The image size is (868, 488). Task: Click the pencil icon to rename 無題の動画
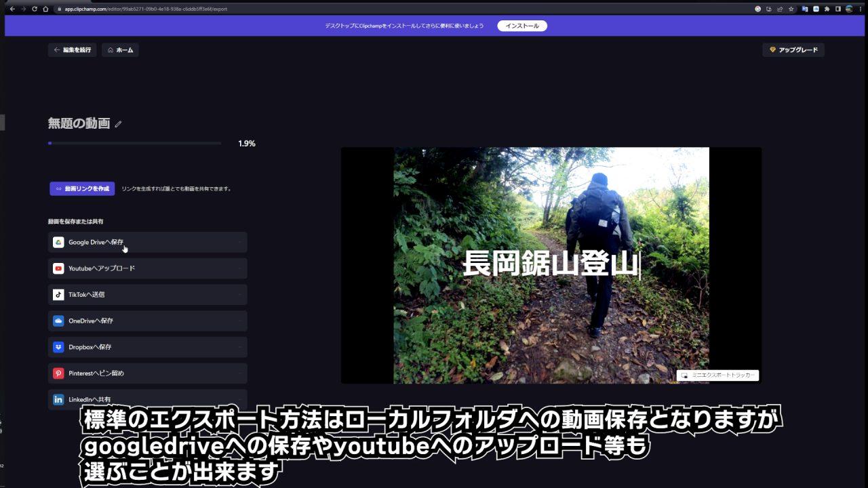118,124
